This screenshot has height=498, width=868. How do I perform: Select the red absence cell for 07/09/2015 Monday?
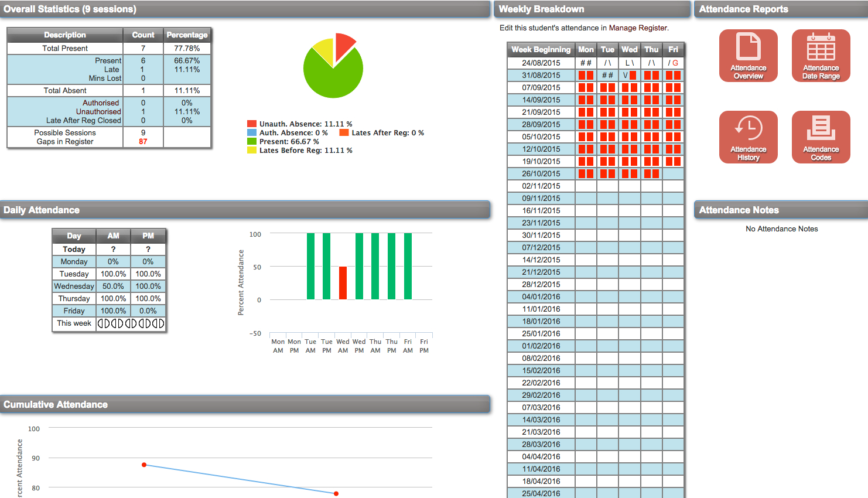(x=586, y=87)
